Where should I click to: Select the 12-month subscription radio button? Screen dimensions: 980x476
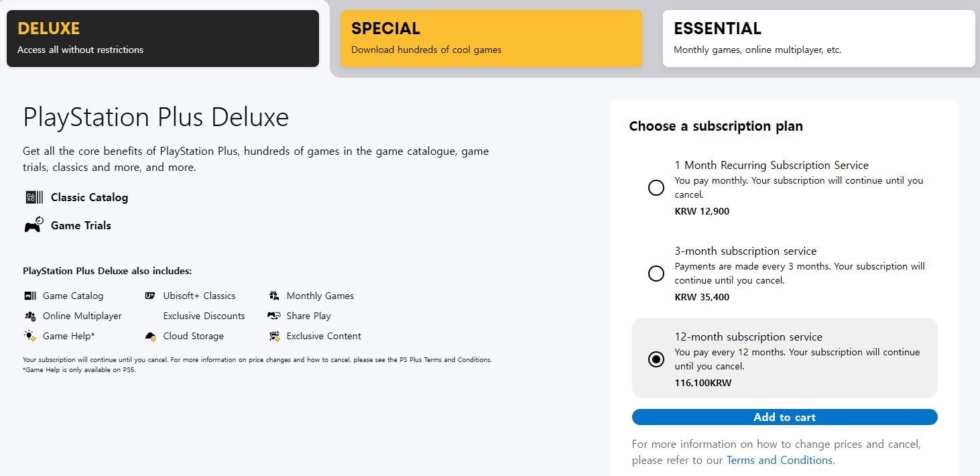coord(656,359)
